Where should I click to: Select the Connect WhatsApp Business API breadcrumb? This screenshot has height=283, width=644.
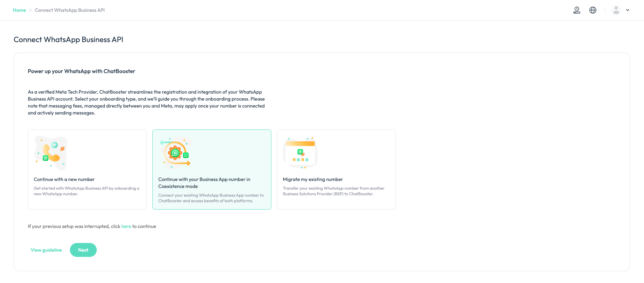[x=70, y=10]
